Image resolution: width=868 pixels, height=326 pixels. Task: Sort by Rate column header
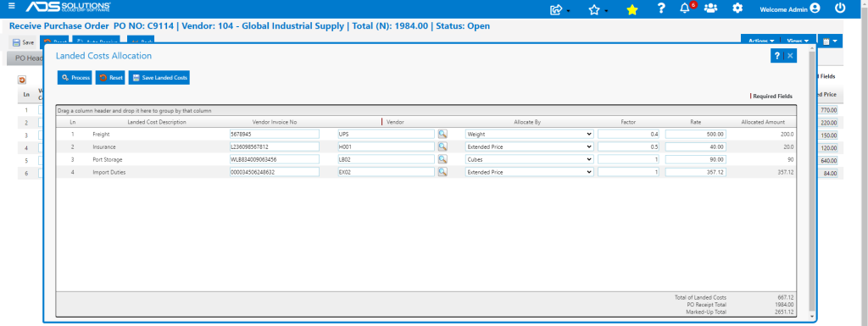[696, 122]
